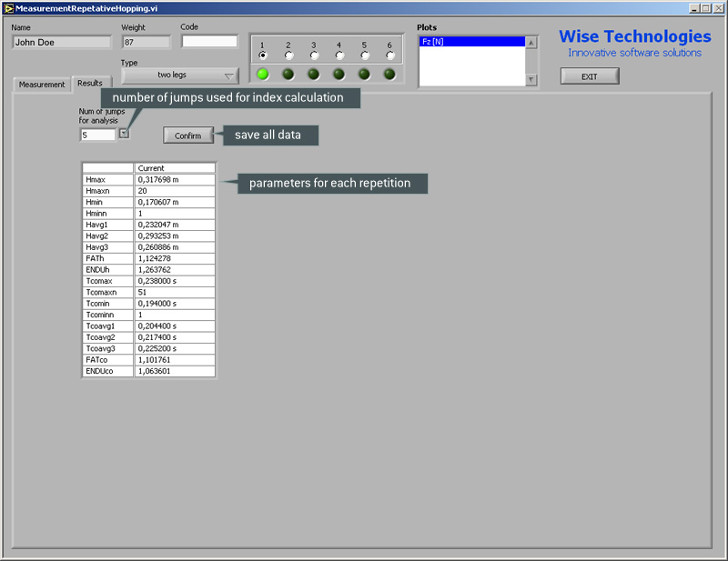Click the Havg3 value 0,260886 m

pos(175,247)
